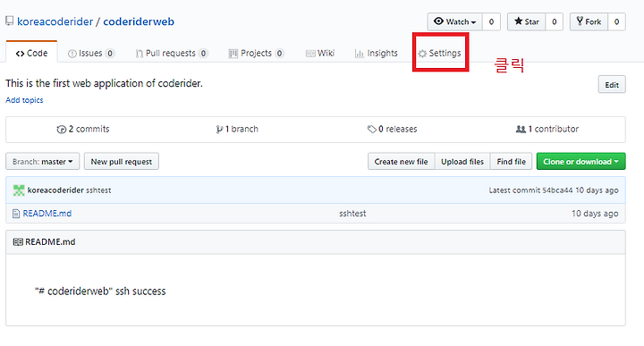Click the stargazers count 0
Viewport: 644px width, 346px height.
point(554,21)
